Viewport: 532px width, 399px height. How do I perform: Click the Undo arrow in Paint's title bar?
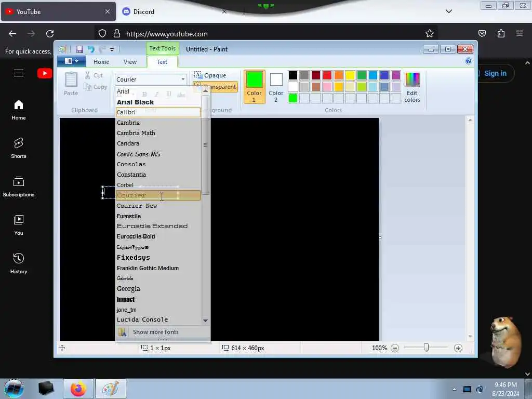pyautogui.click(x=91, y=49)
